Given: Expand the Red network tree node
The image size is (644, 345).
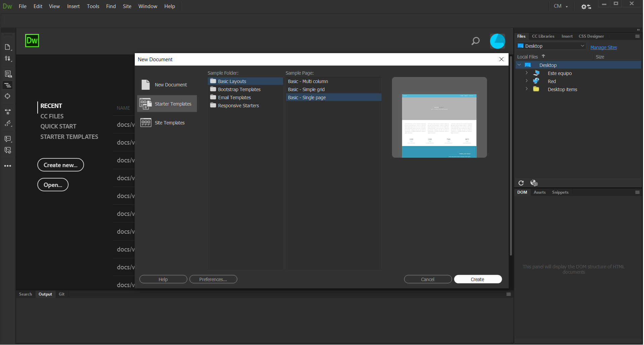Looking at the screenshot, I should point(527,81).
